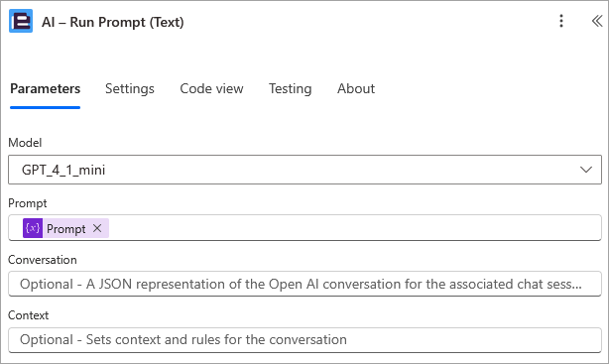609x364 pixels.
Task: Click the Context field label
Action: point(29,315)
